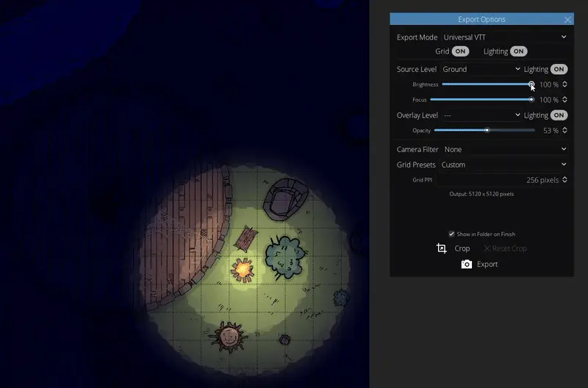Image resolution: width=588 pixels, height=388 pixels.
Task: Toggle Source Level Lighting switch
Action: click(x=559, y=69)
